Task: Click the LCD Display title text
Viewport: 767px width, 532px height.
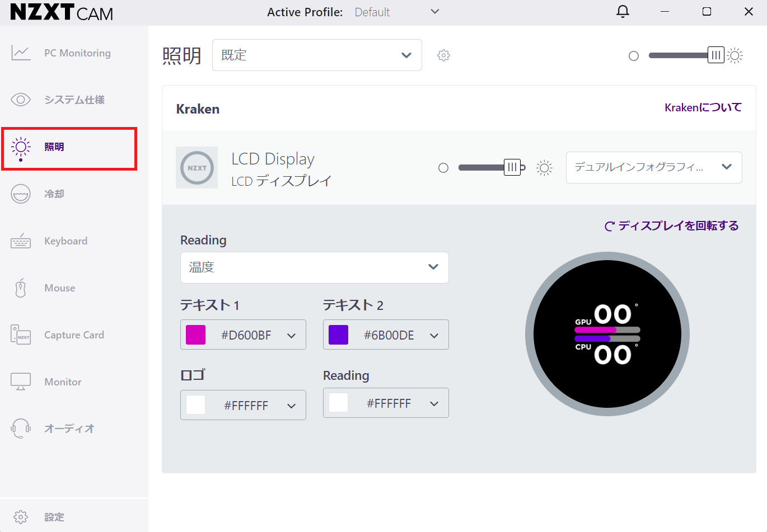Action: pos(273,159)
